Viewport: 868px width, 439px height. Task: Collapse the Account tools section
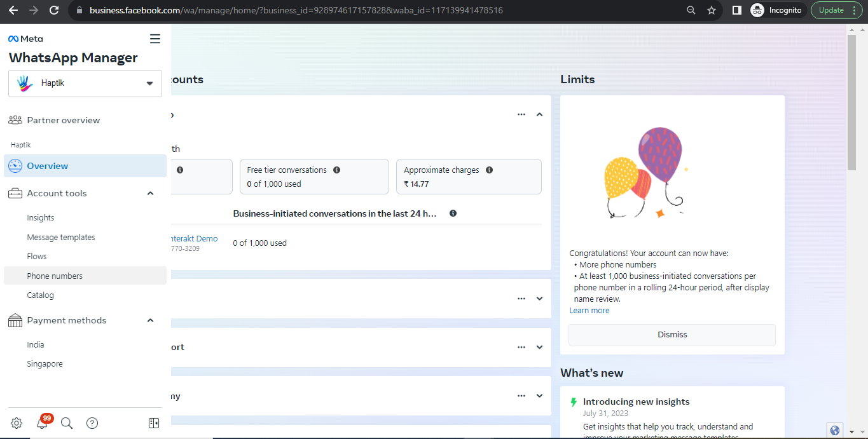pos(150,193)
